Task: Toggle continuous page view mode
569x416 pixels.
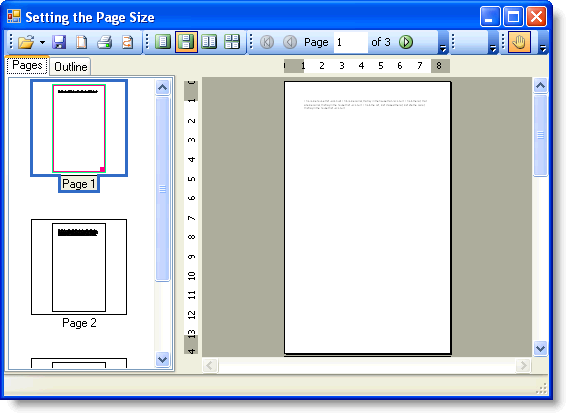Action: click(186, 42)
